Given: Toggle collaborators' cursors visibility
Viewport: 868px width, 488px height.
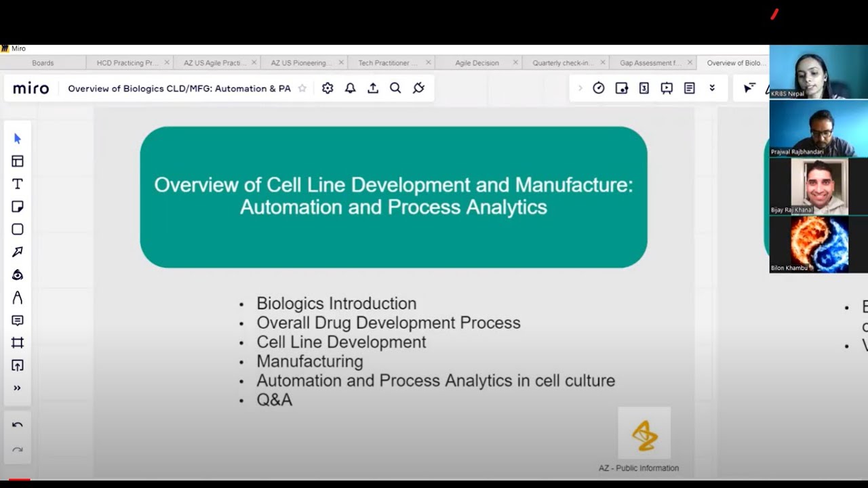Looking at the screenshot, I should pyautogui.click(x=749, y=88).
